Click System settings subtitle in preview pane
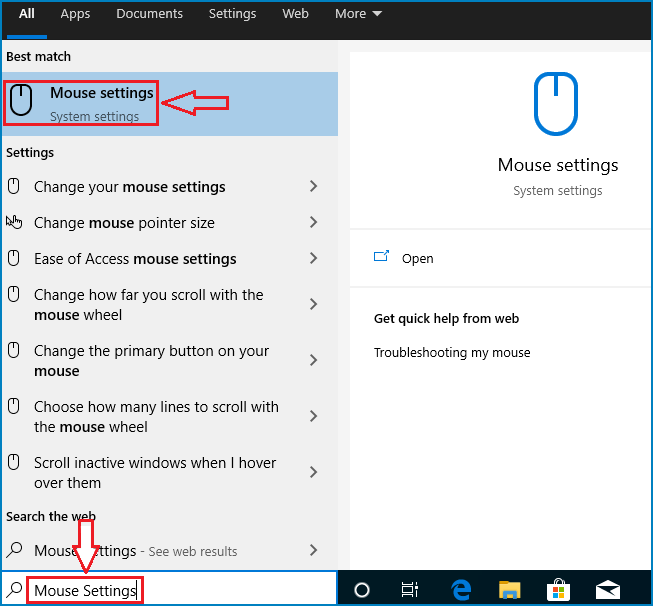Image resolution: width=653 pixels, height=606 pixels. (x=558, y=191)
